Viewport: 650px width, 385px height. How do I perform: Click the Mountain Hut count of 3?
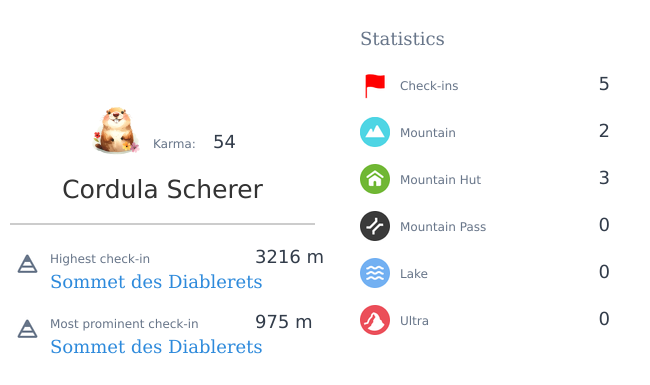pos(604,178)
